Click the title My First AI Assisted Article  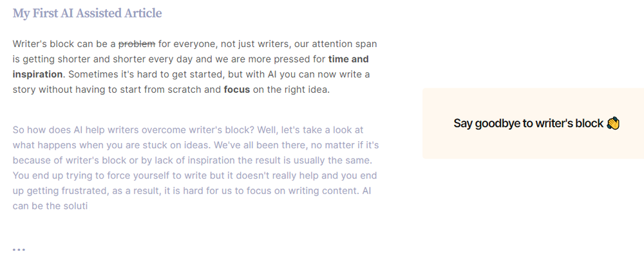[87, 13]
